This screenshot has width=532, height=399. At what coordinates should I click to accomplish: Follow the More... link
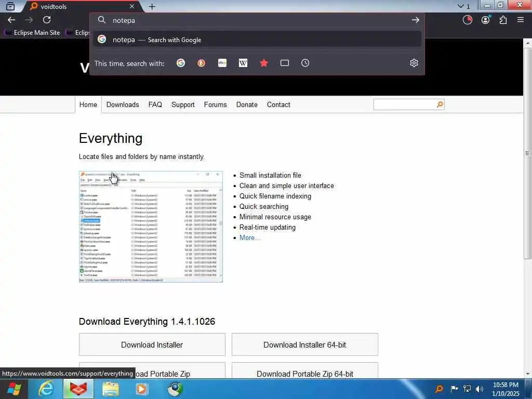coord(250,237)
